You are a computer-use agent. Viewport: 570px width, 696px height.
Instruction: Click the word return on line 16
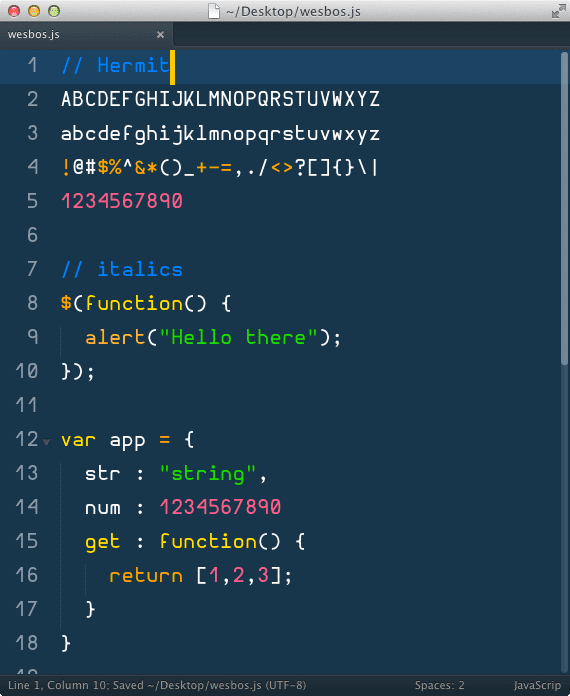click(x=146, y=575)
